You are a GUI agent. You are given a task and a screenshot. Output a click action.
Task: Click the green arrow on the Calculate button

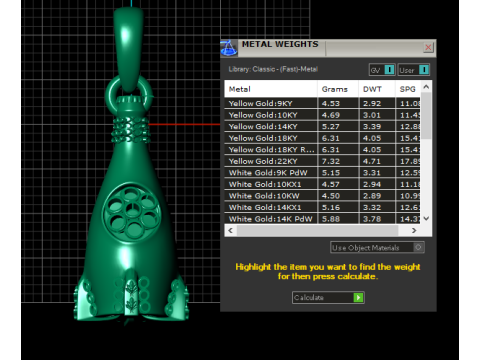point(358,297)
